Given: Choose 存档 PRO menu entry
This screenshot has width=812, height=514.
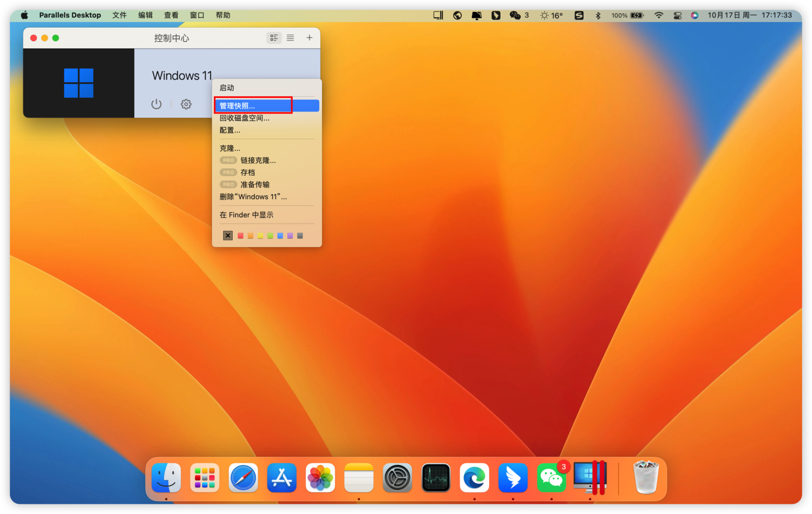Looking at the screenshot, I should click(267, 173).
